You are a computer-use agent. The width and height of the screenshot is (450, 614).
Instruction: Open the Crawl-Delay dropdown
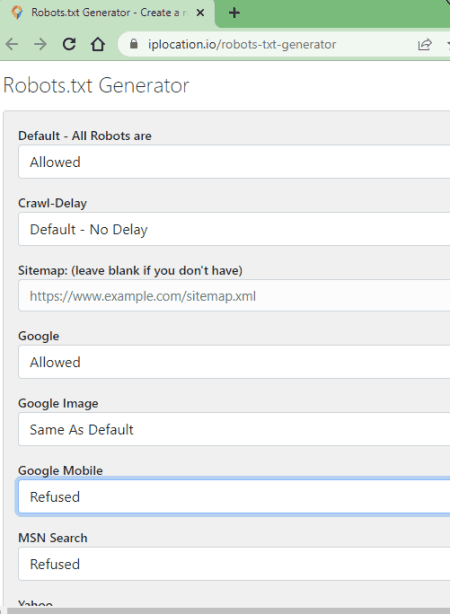point(234,229)
